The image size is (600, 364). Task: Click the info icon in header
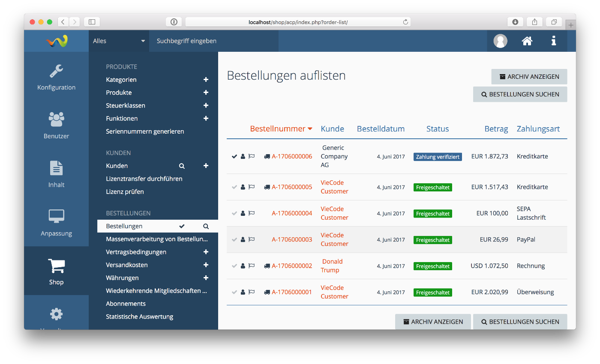pyautogui.click(x=554, y=41)
